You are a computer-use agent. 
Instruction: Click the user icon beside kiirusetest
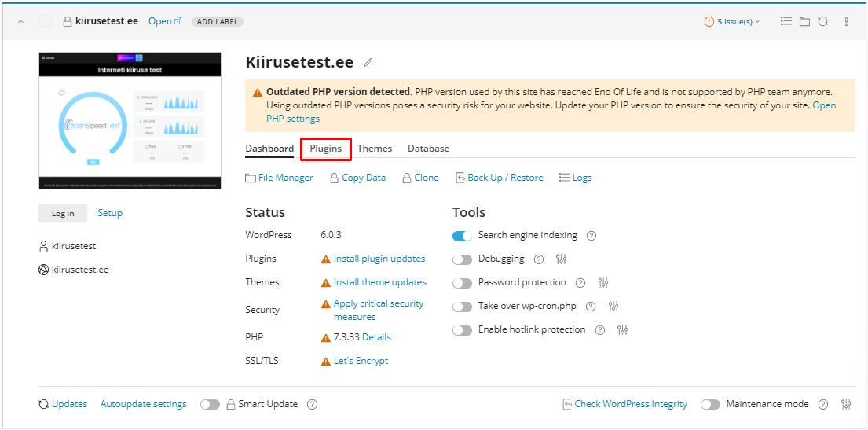[x=43, y=246]
